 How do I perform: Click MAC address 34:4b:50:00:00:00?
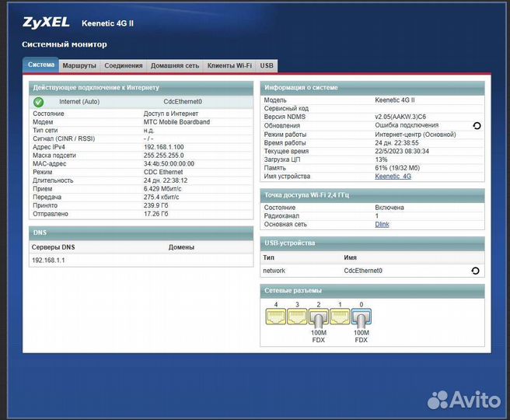[169, 163]
